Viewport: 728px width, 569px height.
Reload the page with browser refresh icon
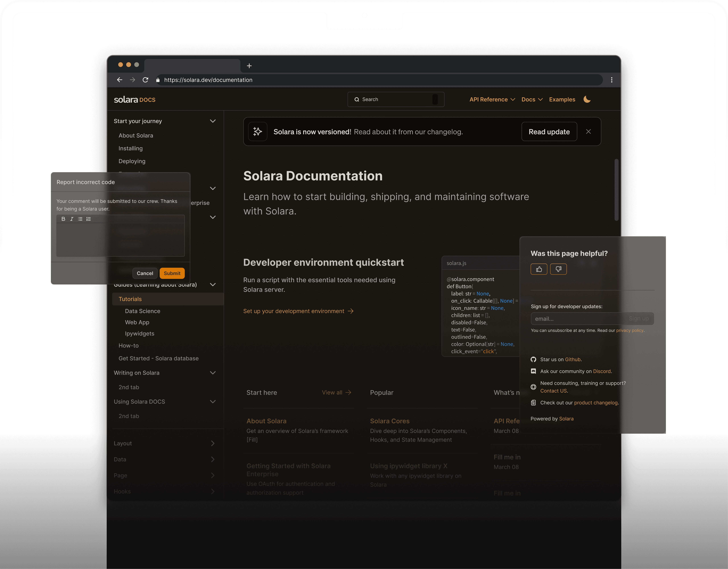145,80
